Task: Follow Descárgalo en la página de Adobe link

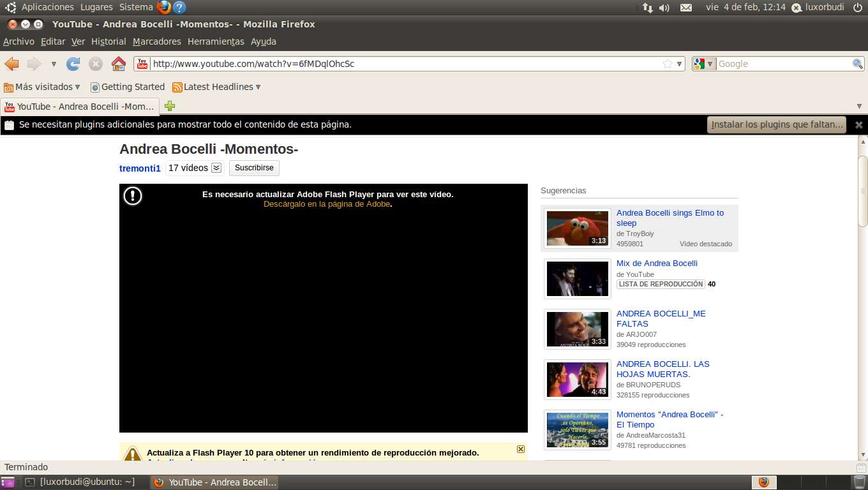Action: [x=327, y=204]
